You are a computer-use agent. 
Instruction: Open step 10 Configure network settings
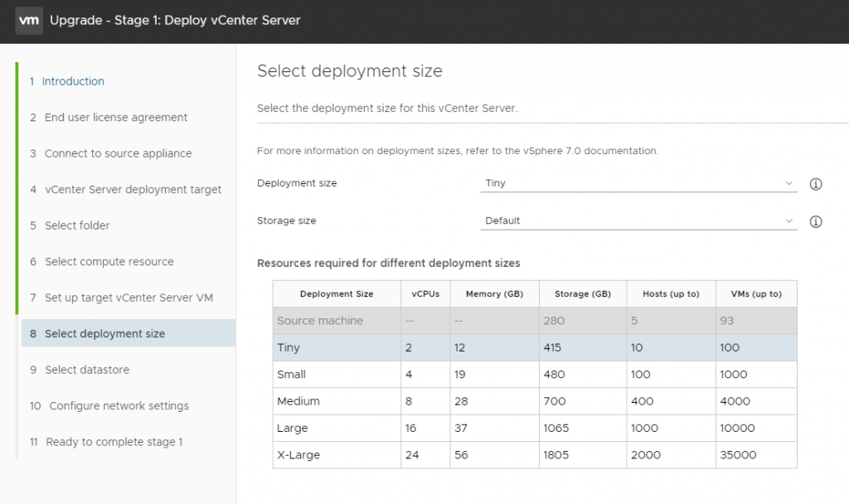tap(109, 406)
